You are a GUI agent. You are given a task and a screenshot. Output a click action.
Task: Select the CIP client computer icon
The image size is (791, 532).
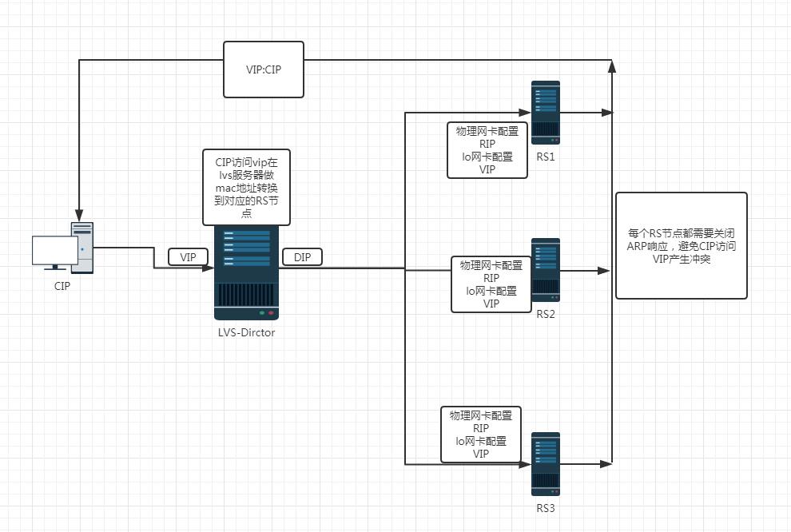(x=63, y=248)
